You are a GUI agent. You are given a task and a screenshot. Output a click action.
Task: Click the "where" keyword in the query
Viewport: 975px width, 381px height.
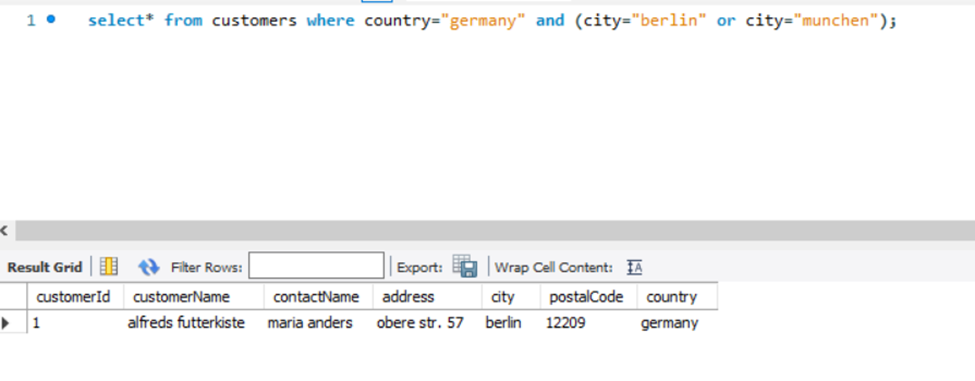tap(330, 21)
